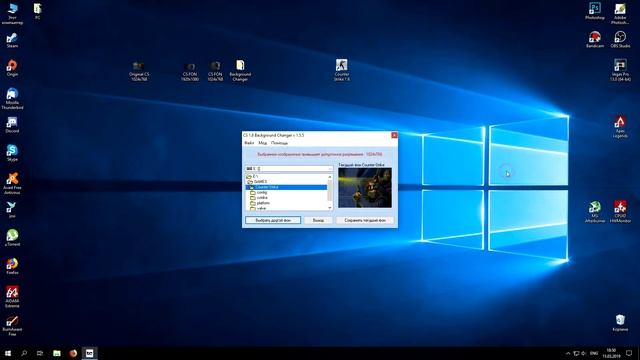The height and width of the screenshot is (360, 640).
Task: Select the Counter-Strike folder row
Action: tap(286, 187)
